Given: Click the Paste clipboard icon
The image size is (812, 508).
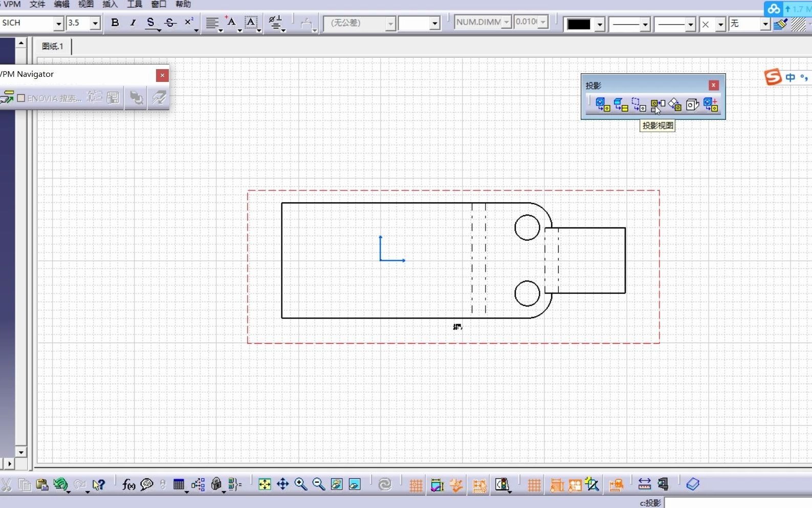Looking at the screenshot, I should click(42, 484).
